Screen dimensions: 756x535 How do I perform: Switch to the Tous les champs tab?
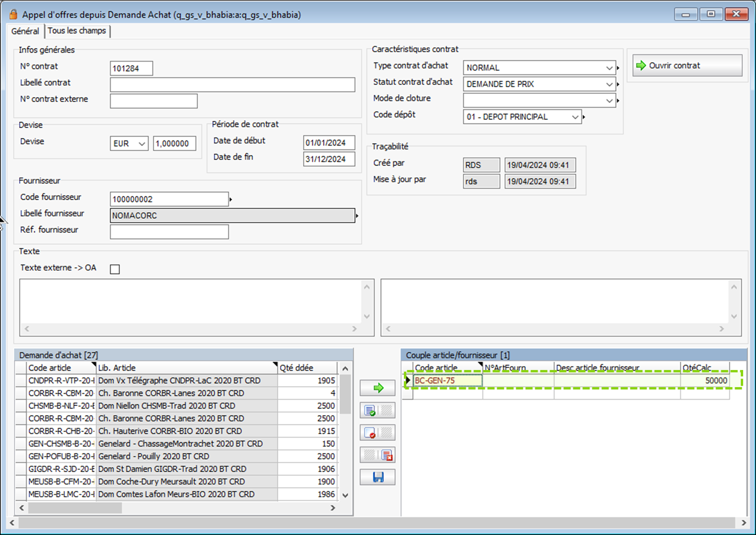coord(77,31)
